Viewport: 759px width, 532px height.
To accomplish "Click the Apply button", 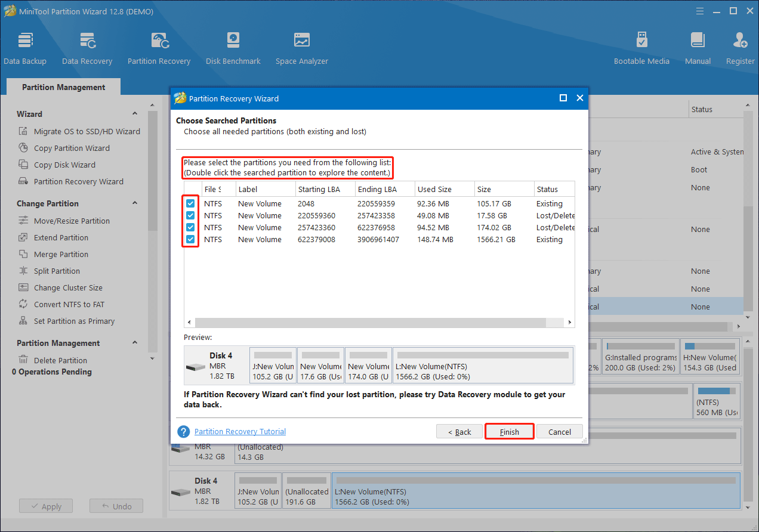I will pyautogui.click(x=45, y=506).
